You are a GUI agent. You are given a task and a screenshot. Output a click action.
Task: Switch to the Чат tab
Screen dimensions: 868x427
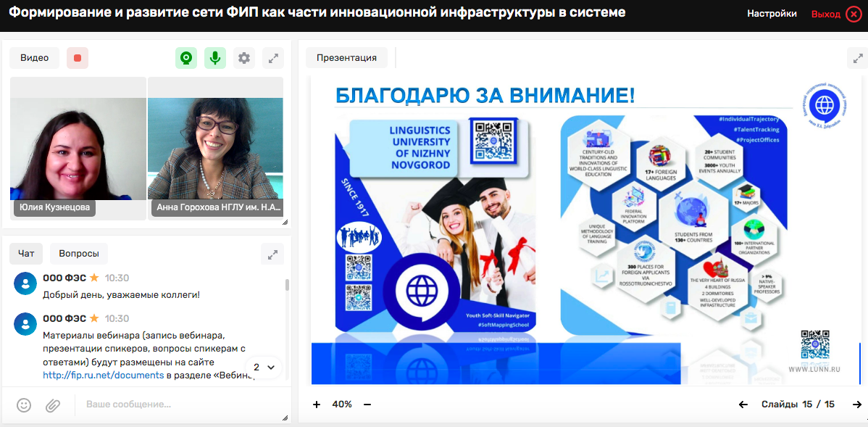(x=26, y=254)
